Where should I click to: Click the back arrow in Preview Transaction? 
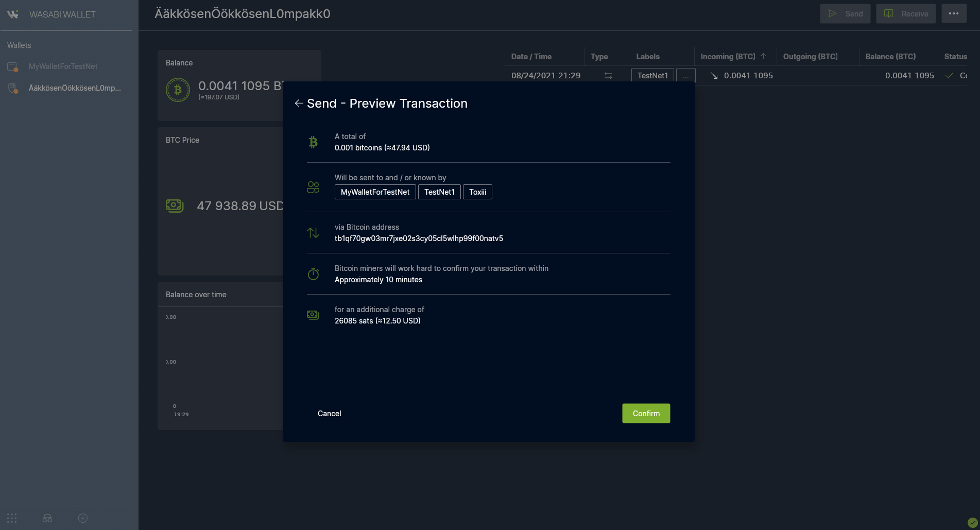299,104
